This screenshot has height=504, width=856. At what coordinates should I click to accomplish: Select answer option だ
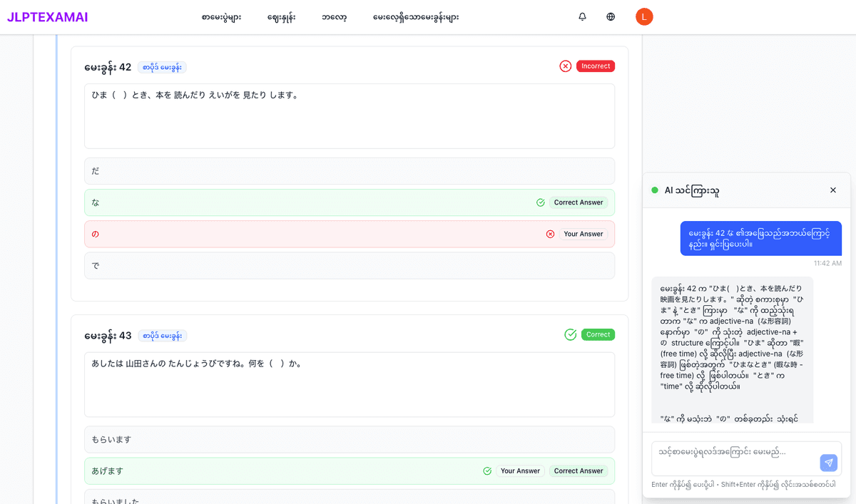tap(350, 171)
